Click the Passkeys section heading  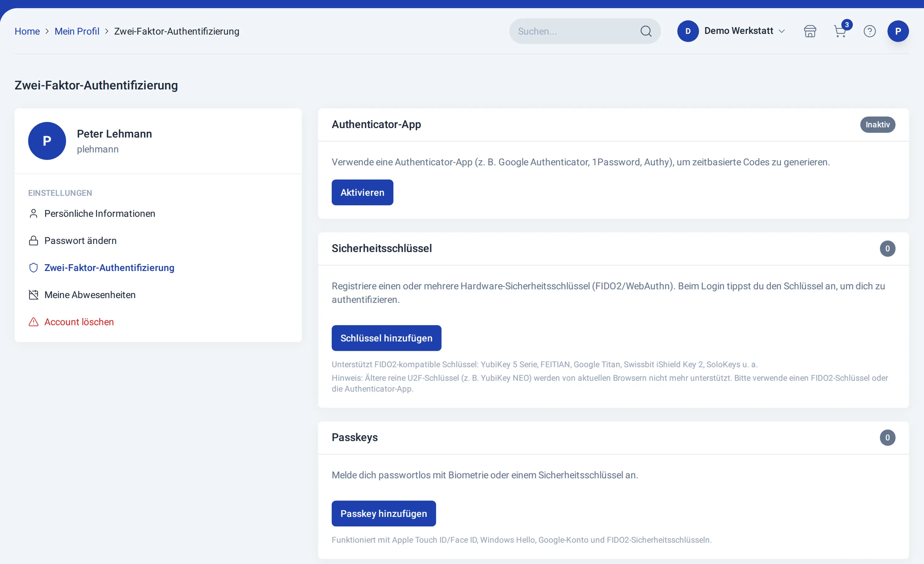pyautogui.click(x=354, y=437)
